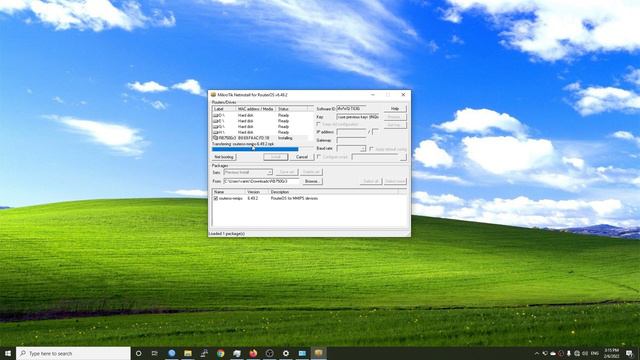Viewport: 640px width, 360px height.
Task: Toggle Keep old configuration checkbox
Action: pos(319,124)
